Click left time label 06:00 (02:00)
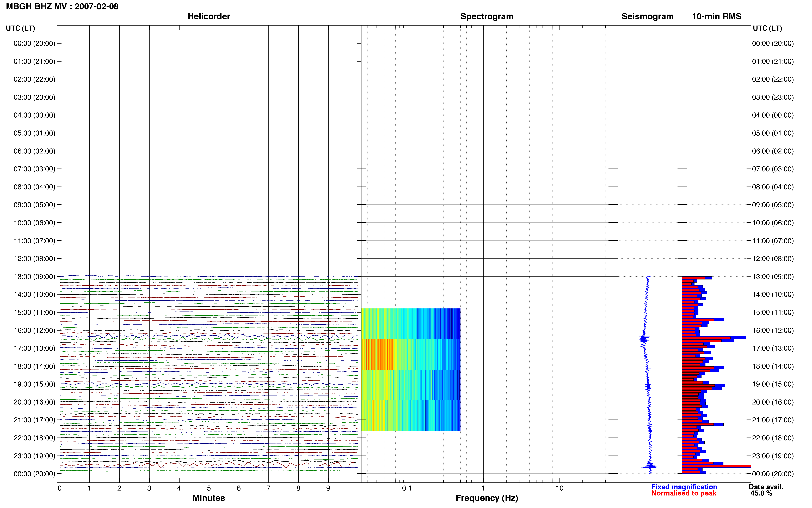Viewport: 812px width, 508px height. click(x=34, y=151)
